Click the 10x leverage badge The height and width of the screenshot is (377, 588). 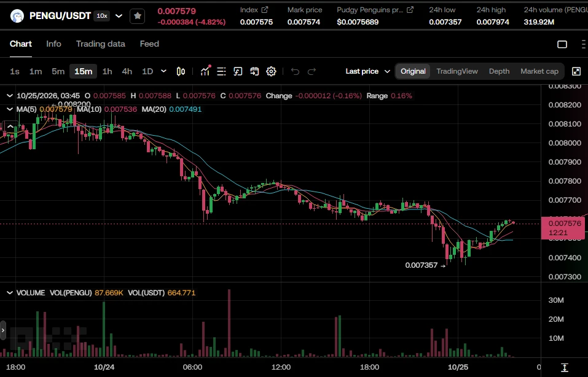(x=102, y=16)
